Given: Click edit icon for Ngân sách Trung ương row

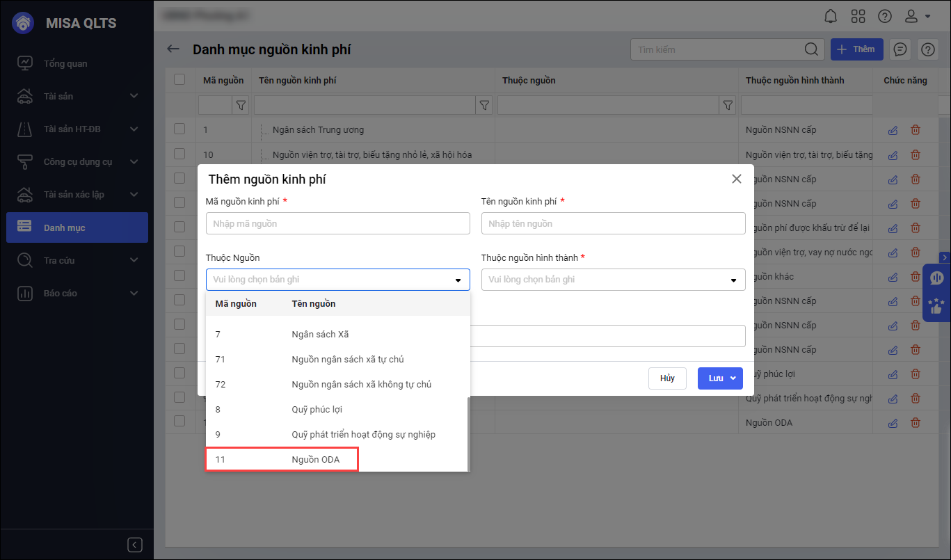Looking at the screenshot, I should pyautogui.click(x=893, y=130).
